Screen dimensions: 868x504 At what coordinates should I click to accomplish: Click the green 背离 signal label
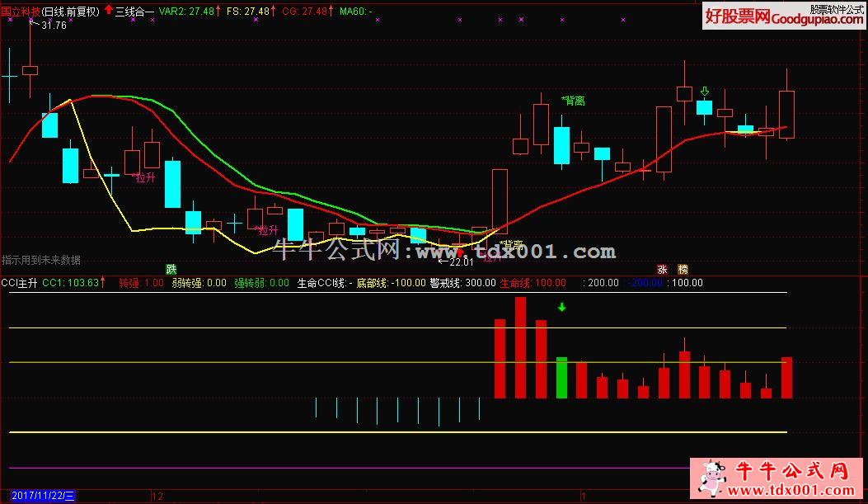[573, 101]
